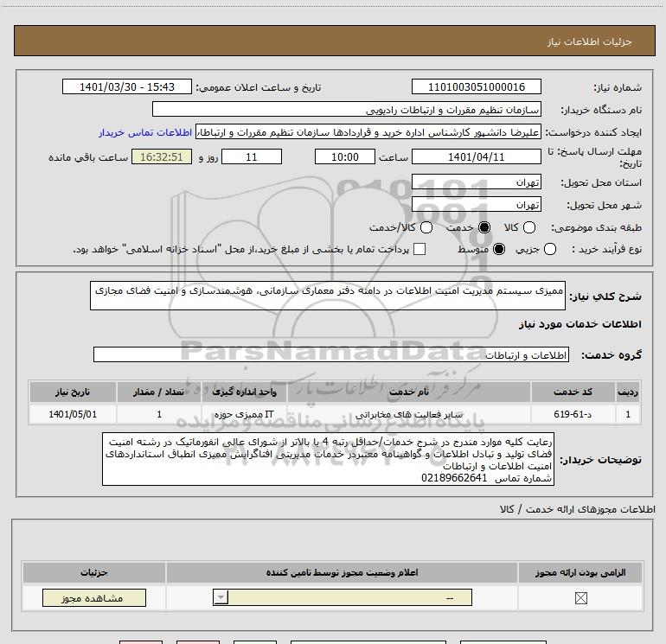This screenshot has width=666, height=644.
Task: Click the remaining days field 11
Action: pyautogui.click(x=252, y=156)
